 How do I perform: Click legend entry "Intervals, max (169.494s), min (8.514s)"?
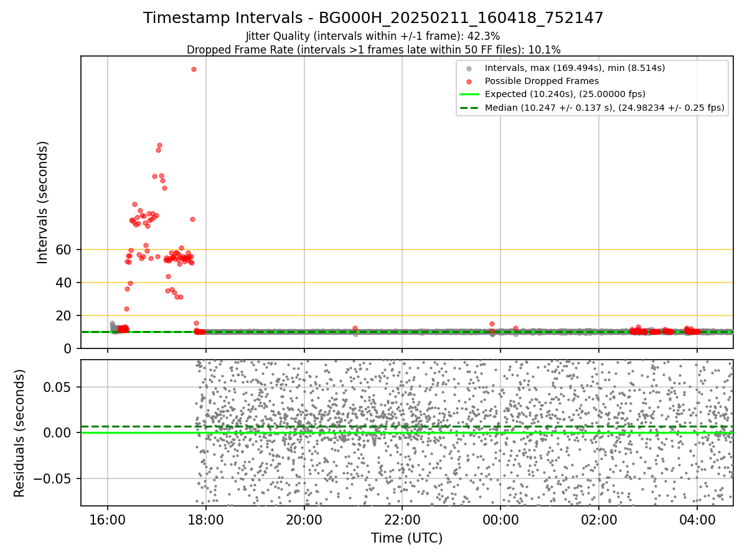pos(575,68)
